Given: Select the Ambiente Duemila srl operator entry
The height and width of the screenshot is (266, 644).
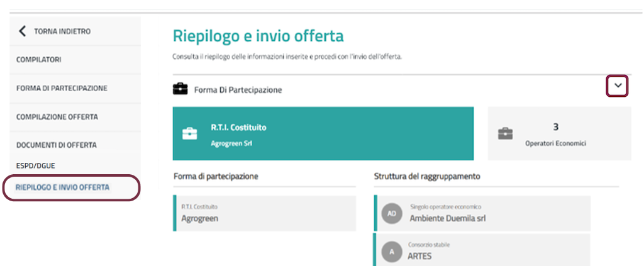Looking at the screenshot, I should click(482, 213).
